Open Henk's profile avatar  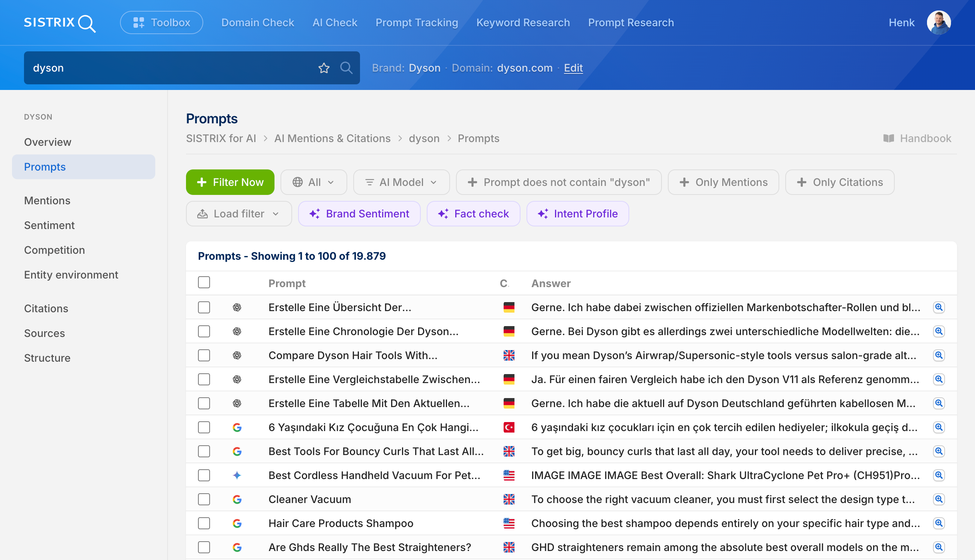(x=939, y=23)
